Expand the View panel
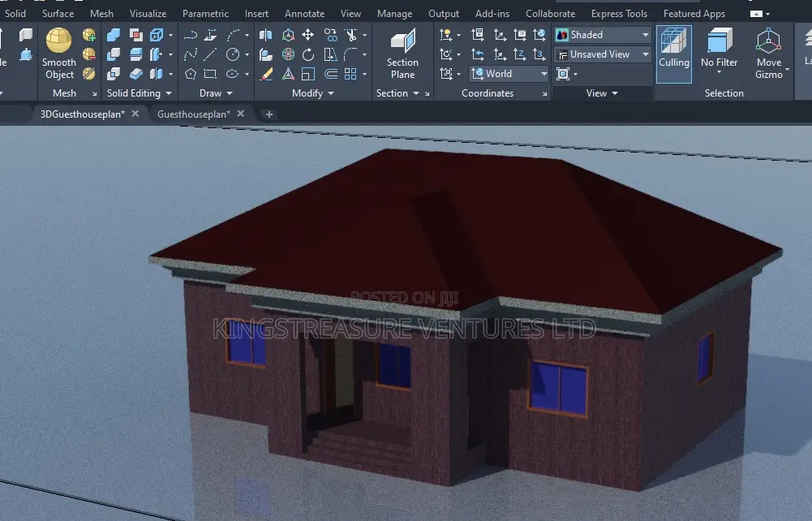The image size is (812, 521). (602, 93)
